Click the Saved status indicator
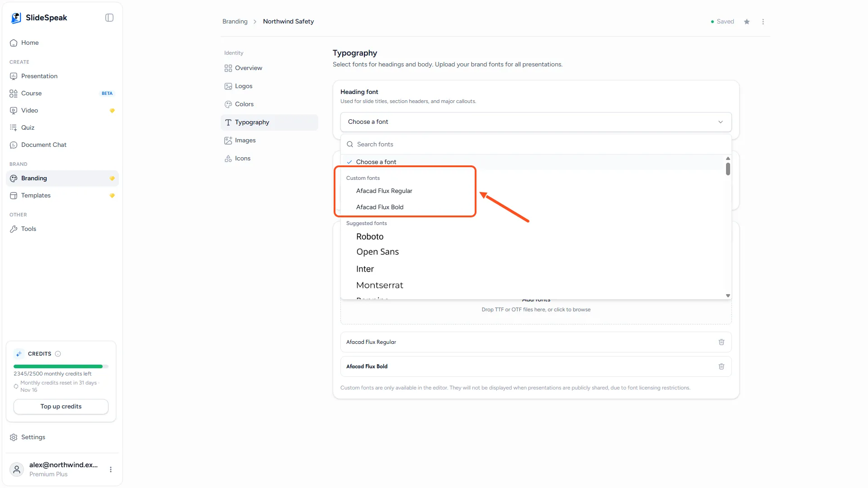 [x=722, y=21]
